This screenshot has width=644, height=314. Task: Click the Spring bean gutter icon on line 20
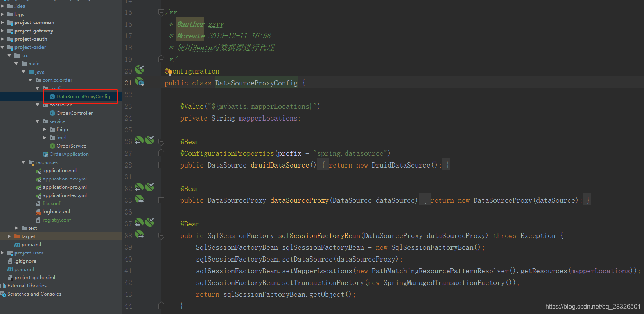pyautogui.click(x=139, y=70)
